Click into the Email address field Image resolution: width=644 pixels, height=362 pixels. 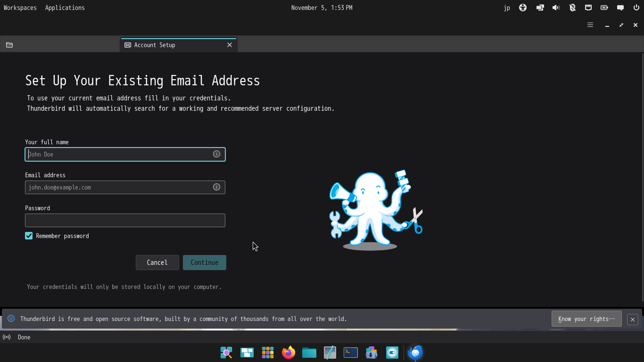(x=125, y=187)
